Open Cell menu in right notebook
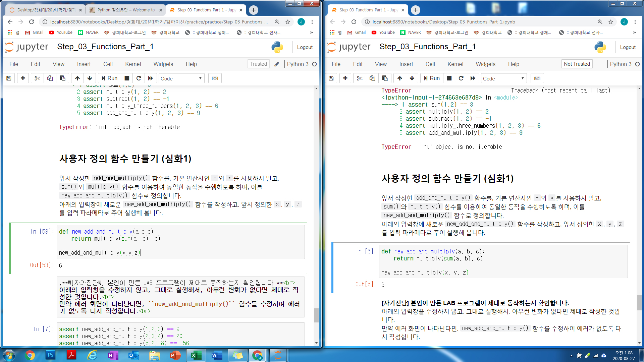Image resolution: width=644 pixels, height=362 pixels. [x=430, y=64]
